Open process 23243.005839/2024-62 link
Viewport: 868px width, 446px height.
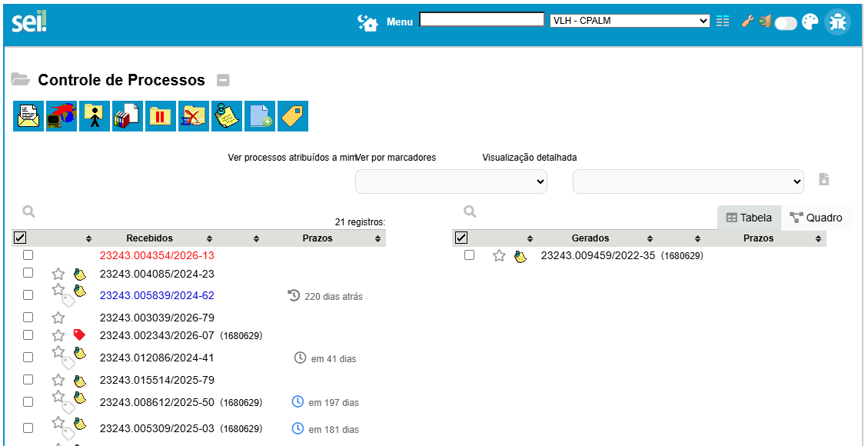[157, 295]
